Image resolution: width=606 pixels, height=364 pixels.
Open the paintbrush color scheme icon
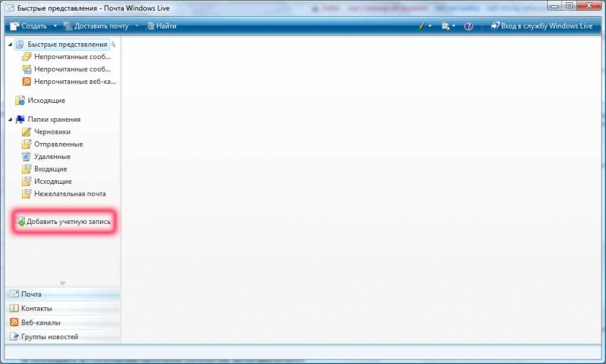tap(423, 26)
